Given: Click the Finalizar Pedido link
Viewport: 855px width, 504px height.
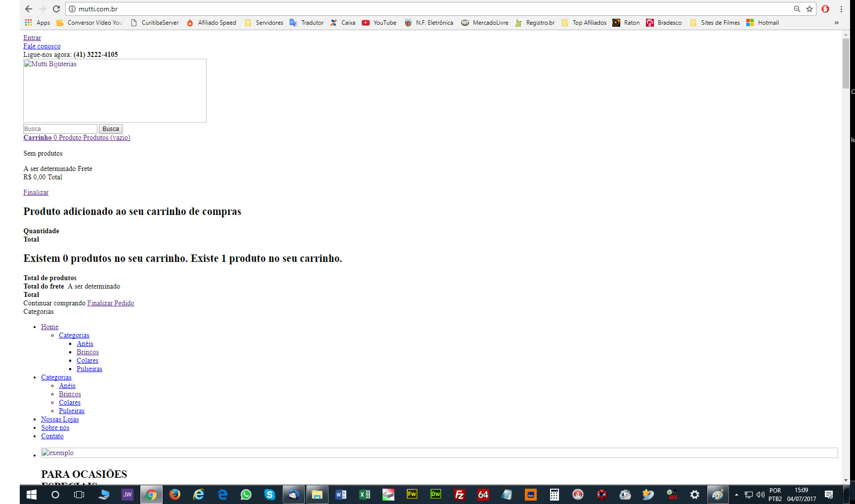Looking at the screenshot, I should [111, 303].
